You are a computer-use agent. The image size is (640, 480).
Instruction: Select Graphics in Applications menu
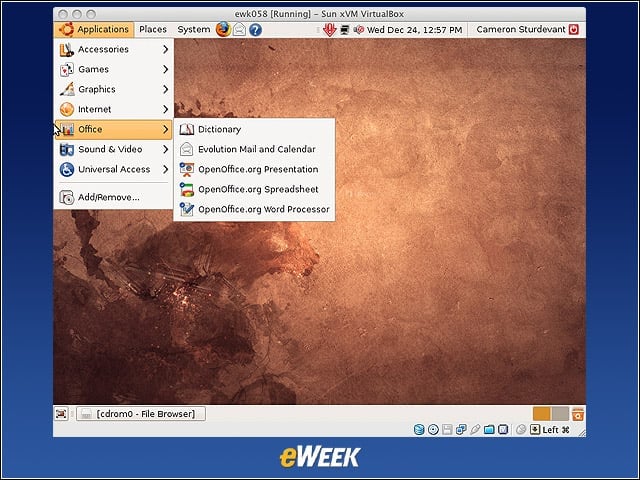(113, 89)
